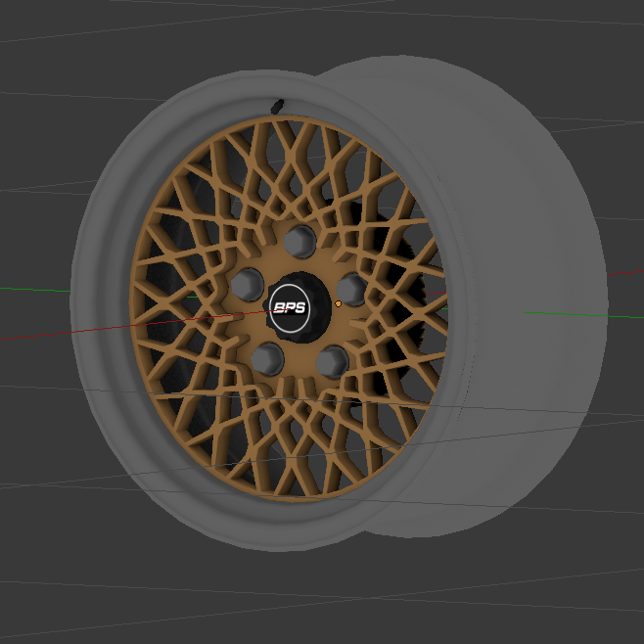Select the bottom-right lug nut
The width and height of the screenshot is (644, 644).
tap(333, 362)
